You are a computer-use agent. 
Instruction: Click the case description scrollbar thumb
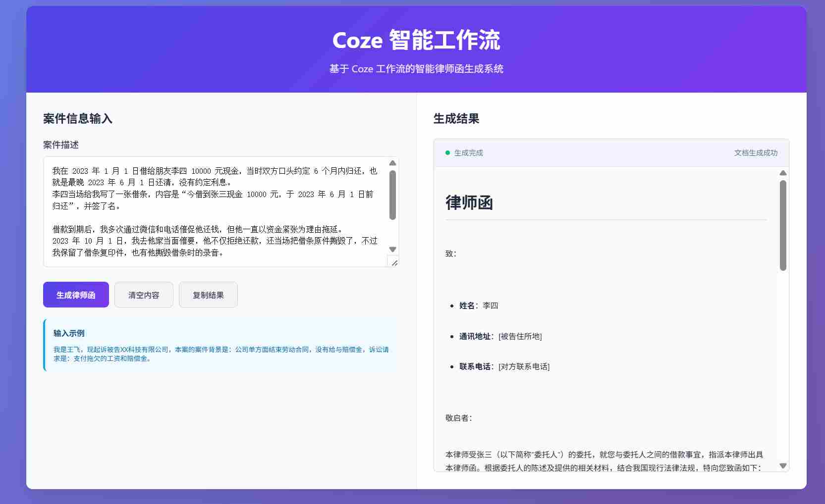[x=393, y=195]
